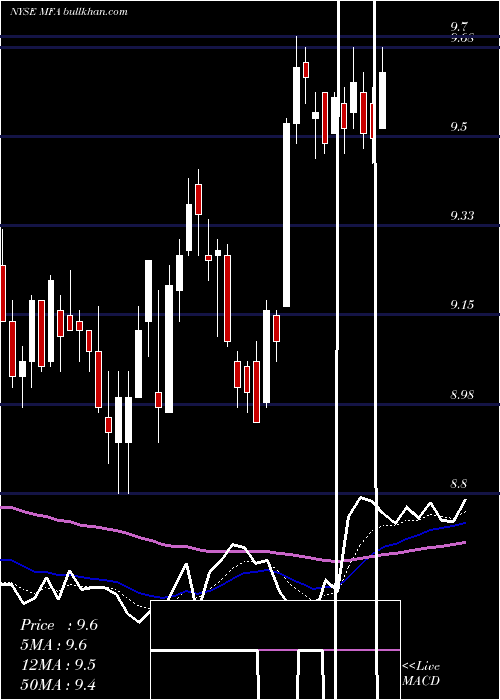
Task: Click the '5MA : 9.6' readout
Action: coord(54,645)
